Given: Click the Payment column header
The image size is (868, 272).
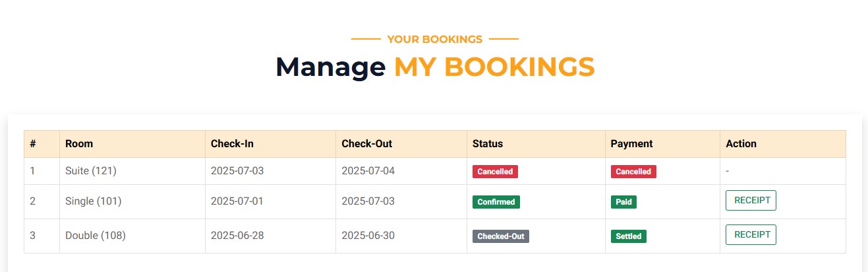Looking at the screenshot, I should [631, 144].
